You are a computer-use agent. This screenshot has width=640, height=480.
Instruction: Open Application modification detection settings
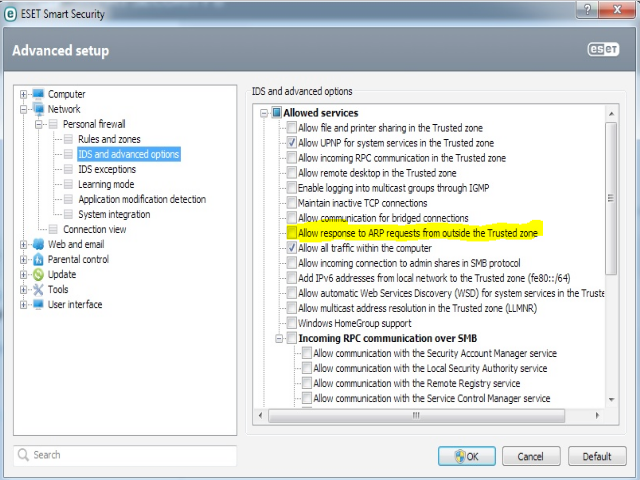[142, 199]
